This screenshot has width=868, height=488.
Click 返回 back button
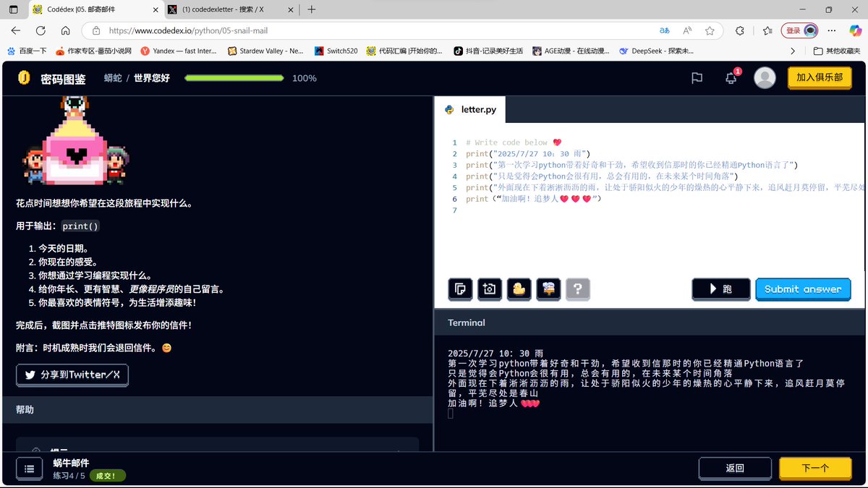[735, 468]
